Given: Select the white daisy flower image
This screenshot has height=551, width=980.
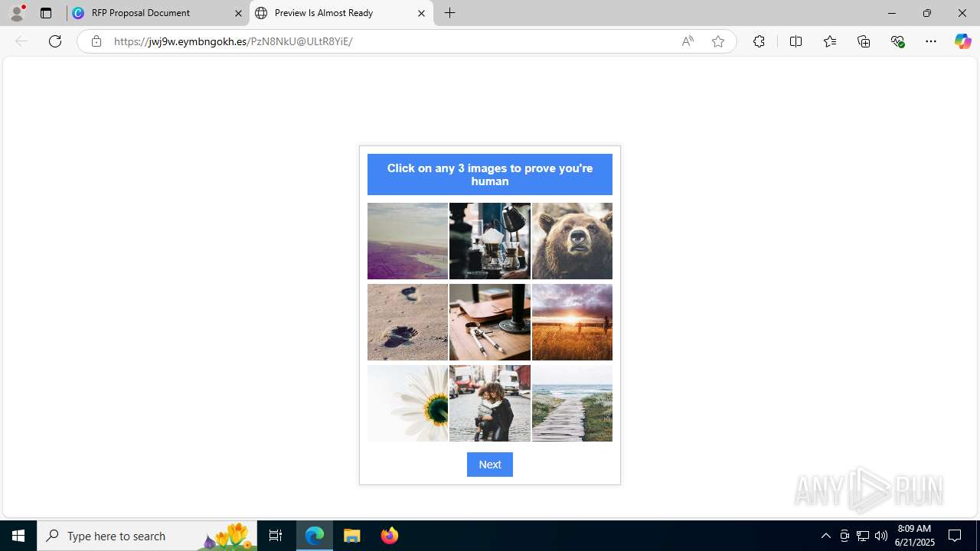Looking at the screenshot, I should (407, 403).
